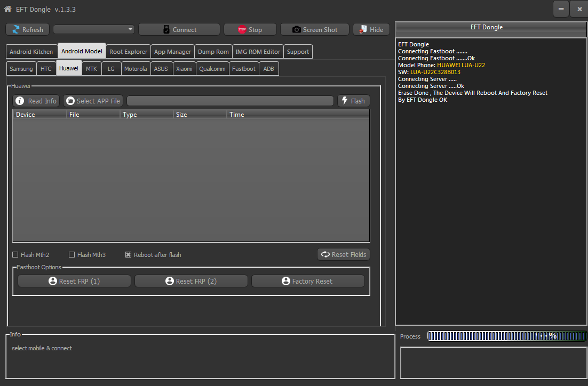The image size is (588, 386).
Task: Click the 'select mobile & connect' info text
Action: tap(42, 348)
